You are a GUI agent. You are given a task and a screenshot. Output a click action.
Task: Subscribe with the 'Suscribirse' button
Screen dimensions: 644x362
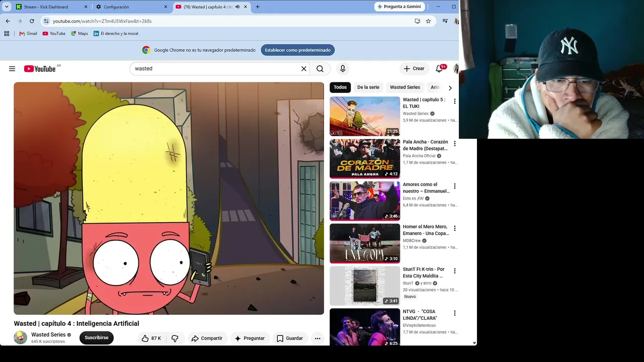tap(97, 338)
